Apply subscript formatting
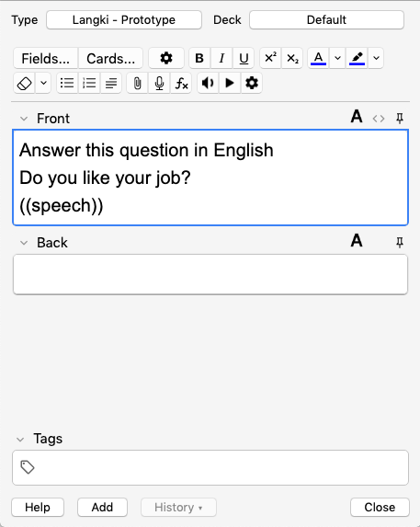The height and width of the screenshot is (527, 420). [292, 58]
